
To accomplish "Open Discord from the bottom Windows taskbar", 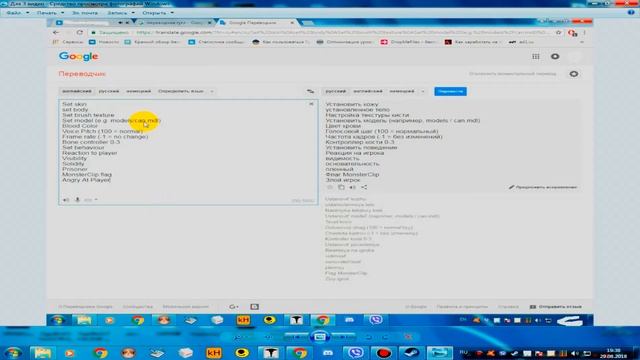I will point(328,353).
